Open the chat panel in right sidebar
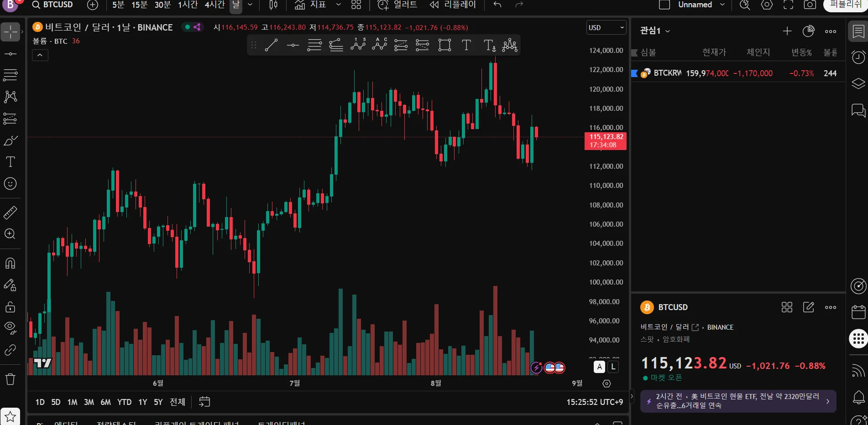Viewport: 868px width, 425px height. [x=858, y=110]
